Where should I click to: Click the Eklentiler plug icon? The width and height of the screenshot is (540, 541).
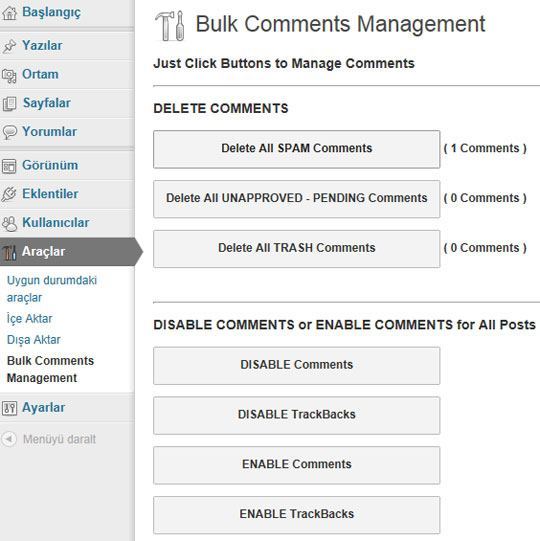click(x=9, y=194)
